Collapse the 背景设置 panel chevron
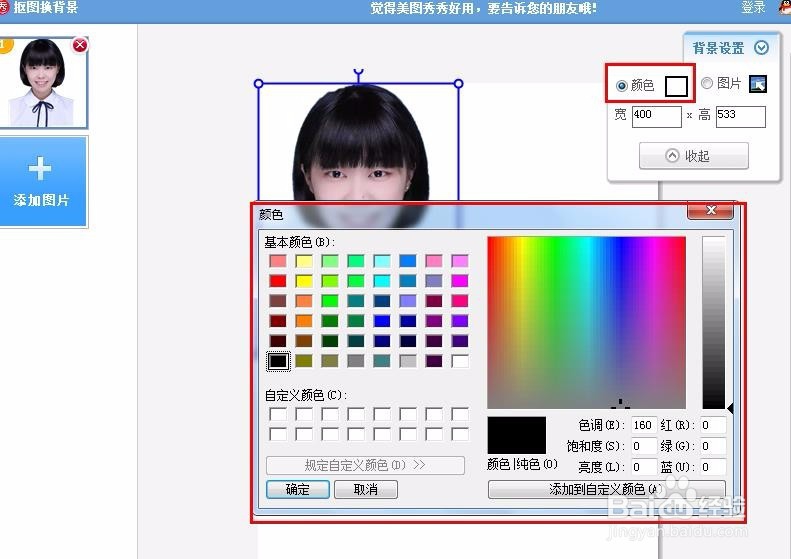 (x=762, y=48)
